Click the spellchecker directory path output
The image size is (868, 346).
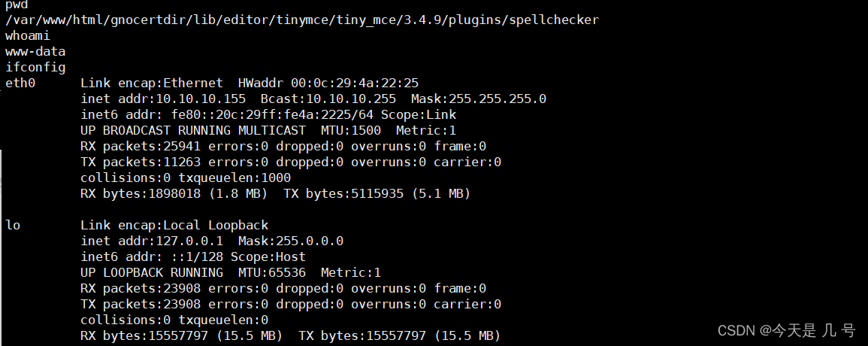[x=302, y=20]
